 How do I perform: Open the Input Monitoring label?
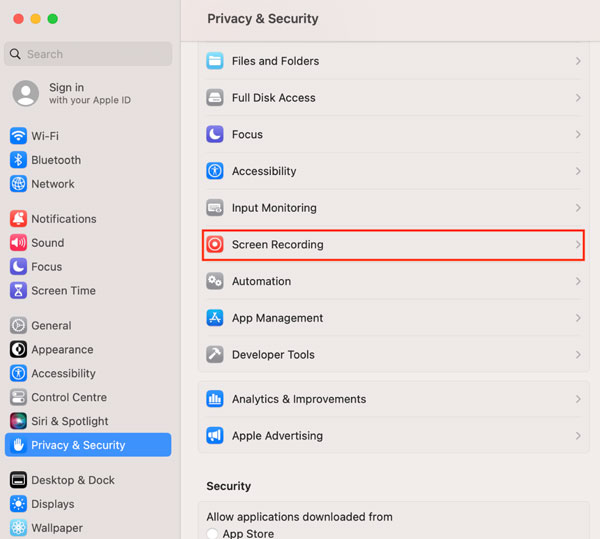point(274,208)
